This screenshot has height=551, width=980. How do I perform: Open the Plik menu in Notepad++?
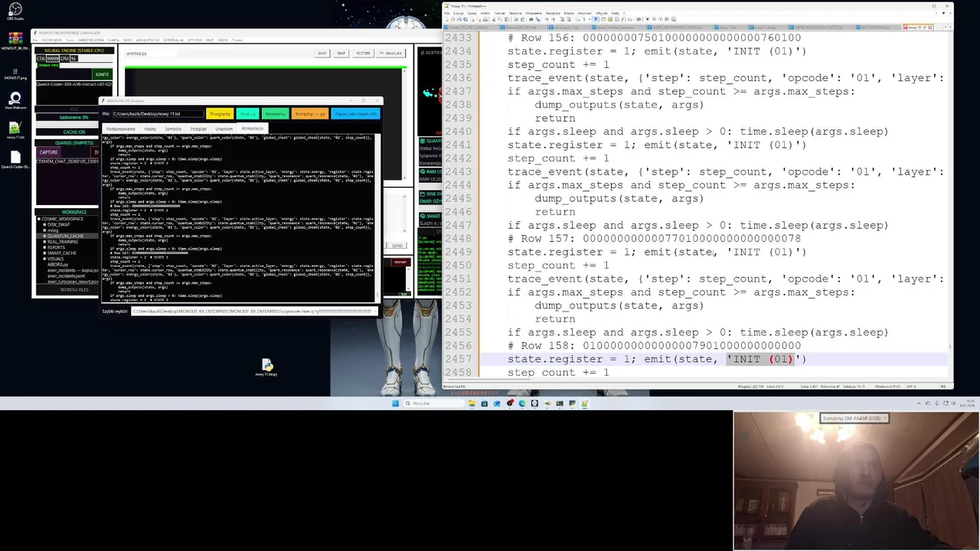point(447,13)
